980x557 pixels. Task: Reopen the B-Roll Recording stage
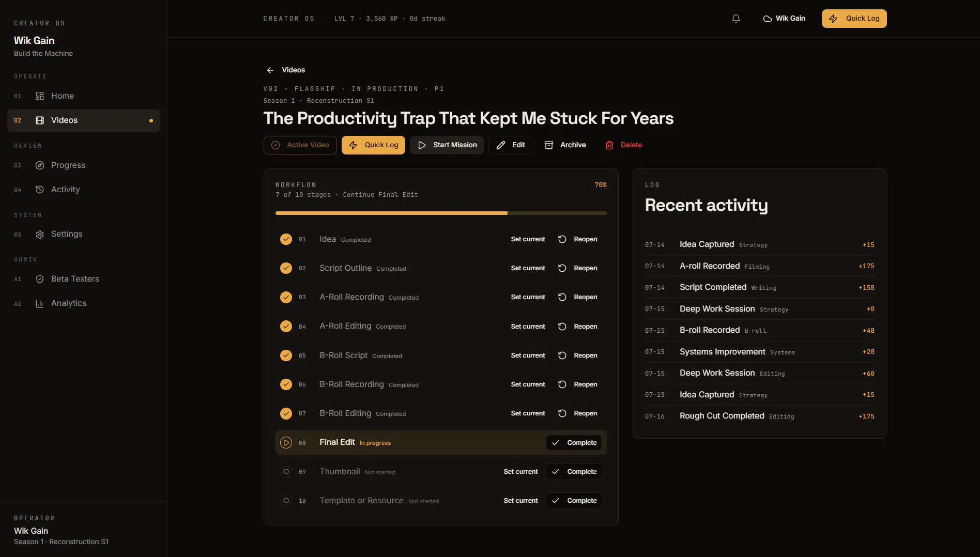click(x=577, y=384)
